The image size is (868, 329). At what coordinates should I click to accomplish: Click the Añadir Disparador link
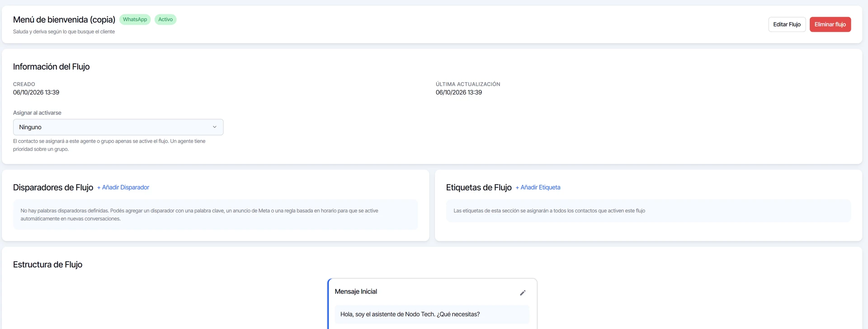(x=123, y=187)
